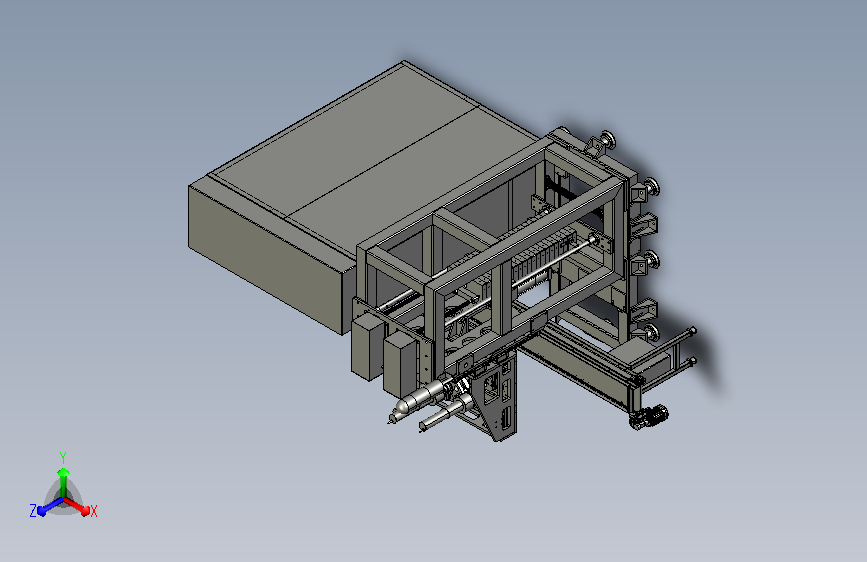867x562 pixels.
Task: Select the enclosure's front side face
Action: pos(265,260)
